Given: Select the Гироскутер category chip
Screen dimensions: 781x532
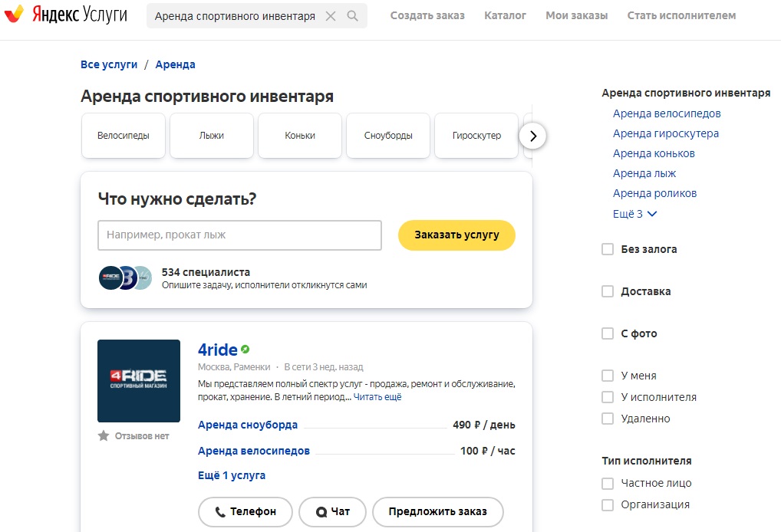Looking at the screenshot, I should point(476,136).
